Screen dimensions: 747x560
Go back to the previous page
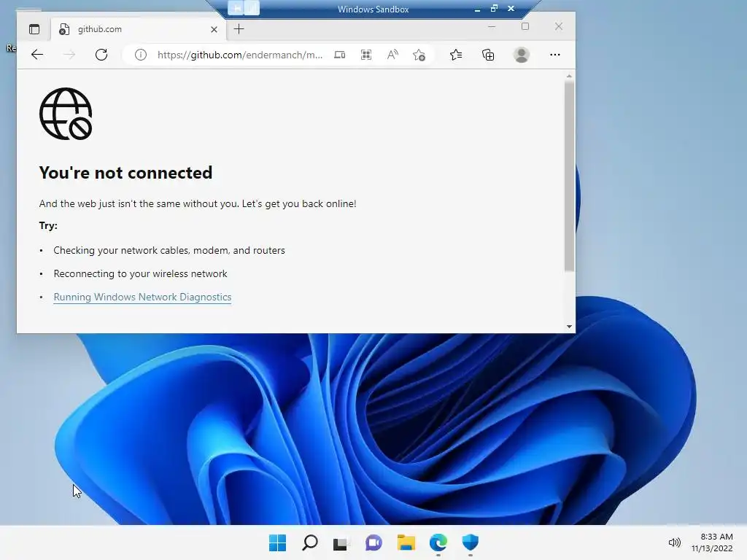coord(37,55)
